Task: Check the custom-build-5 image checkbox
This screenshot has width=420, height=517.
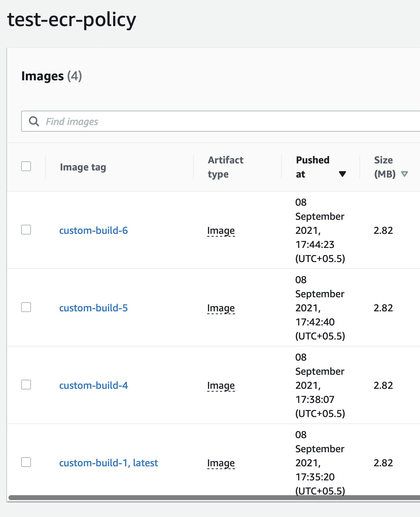Action: coord(26,307)
